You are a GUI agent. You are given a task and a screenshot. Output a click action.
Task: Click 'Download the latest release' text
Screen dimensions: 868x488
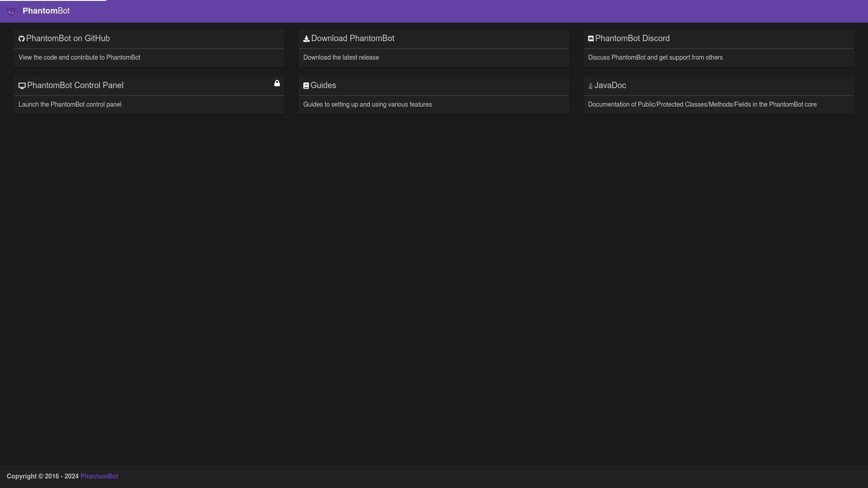340,57
